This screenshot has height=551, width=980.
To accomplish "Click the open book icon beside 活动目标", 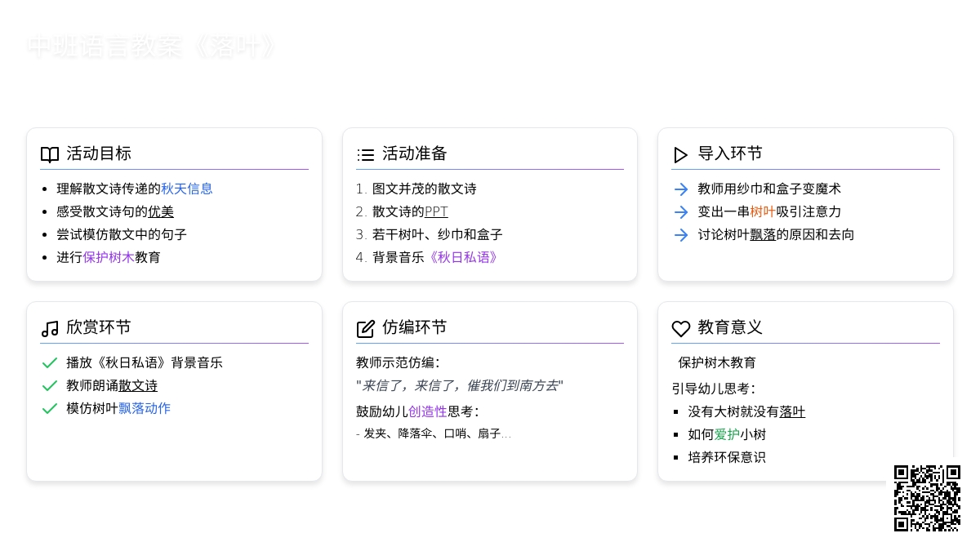I will pyautogui.click(x=50, y=154).
